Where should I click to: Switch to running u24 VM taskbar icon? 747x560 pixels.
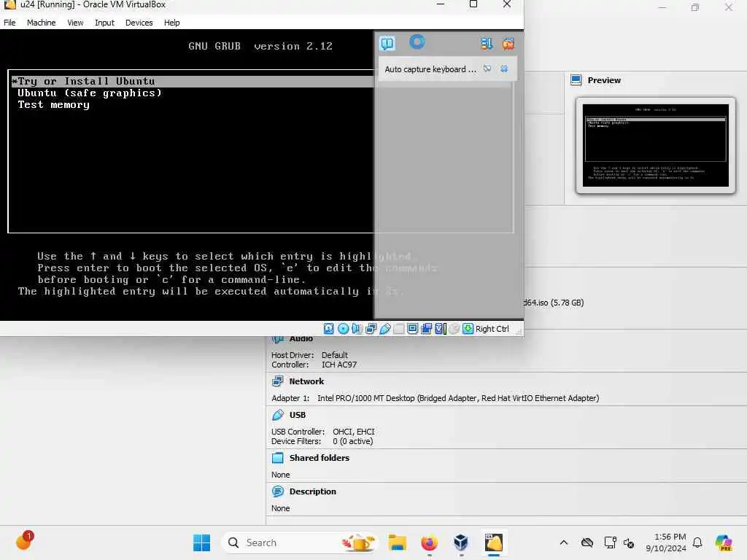pyautogui.click(x=494, y=542)
